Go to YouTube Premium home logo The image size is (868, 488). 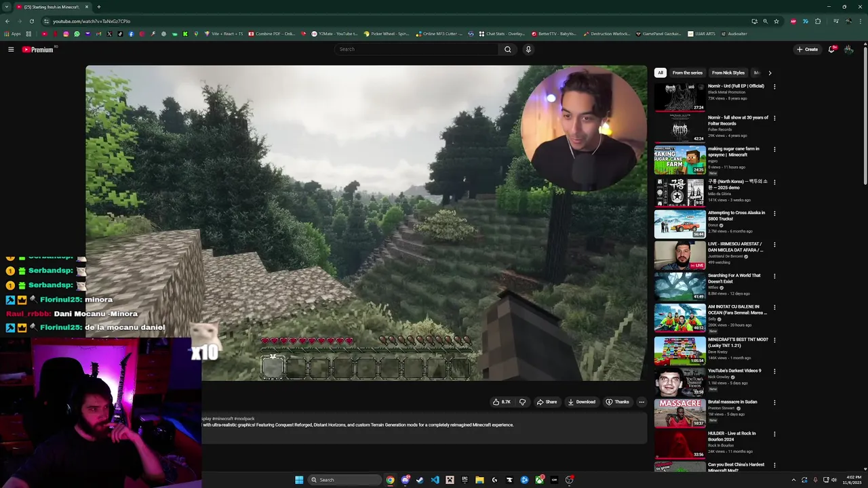(37, 49)
